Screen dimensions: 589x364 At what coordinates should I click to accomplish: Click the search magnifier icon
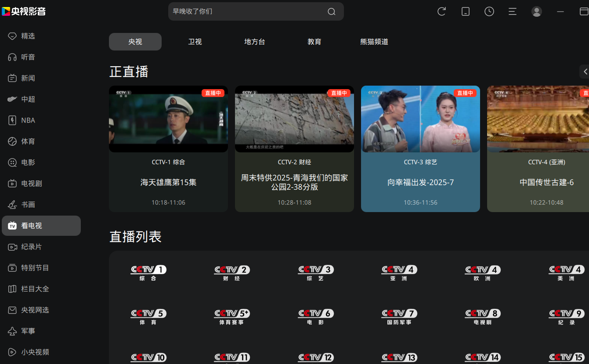[x=332, y=11]
